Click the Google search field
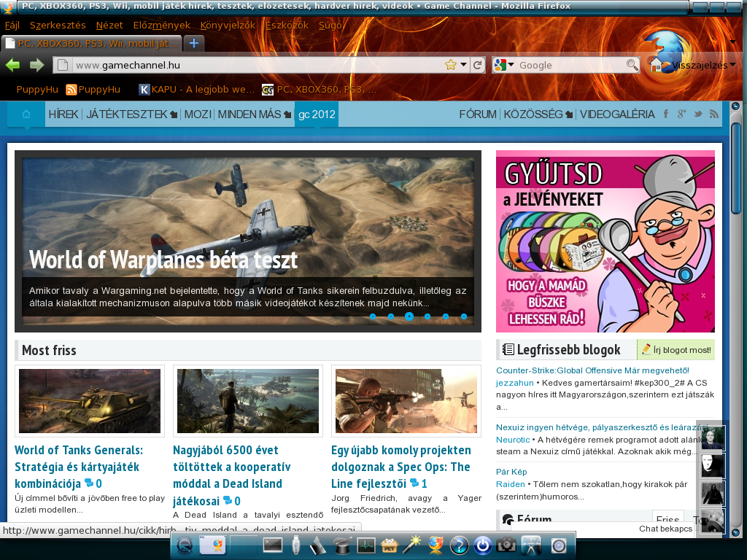 point(570,65)
